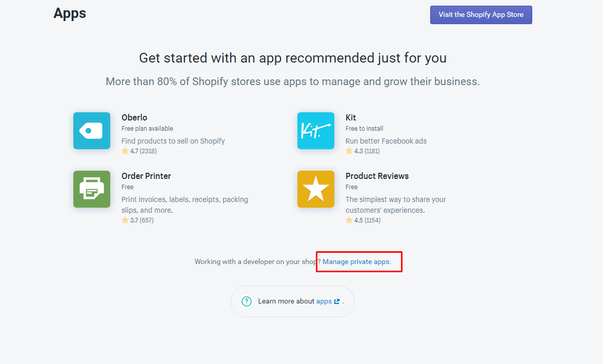The height and width of the screenshot is (364, 603).
Task: Select the Order Printer app icon
Action: click(x=92, y=189)
